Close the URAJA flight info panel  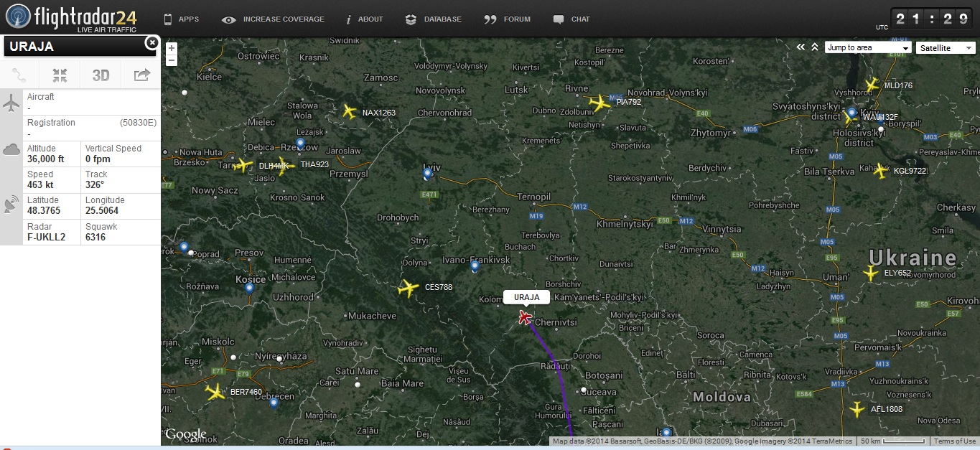(151, 43)
